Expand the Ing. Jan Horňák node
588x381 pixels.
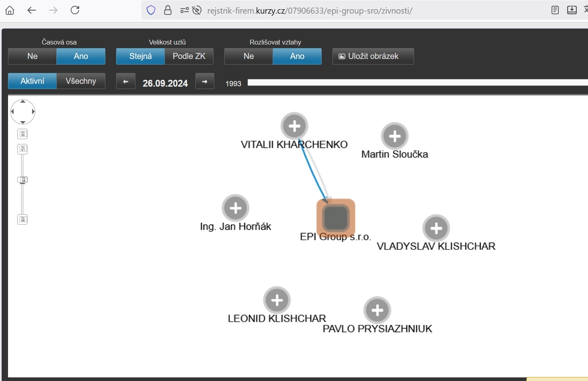click(x=236, y=208)
